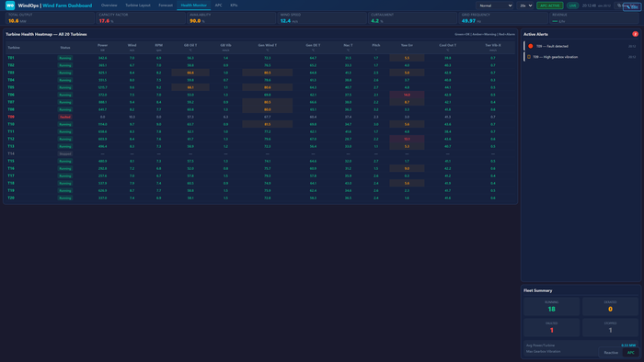Screen dimensions: 644x362
Task: Click the Derated 0 summary card
Action: (x=610, y=307)
